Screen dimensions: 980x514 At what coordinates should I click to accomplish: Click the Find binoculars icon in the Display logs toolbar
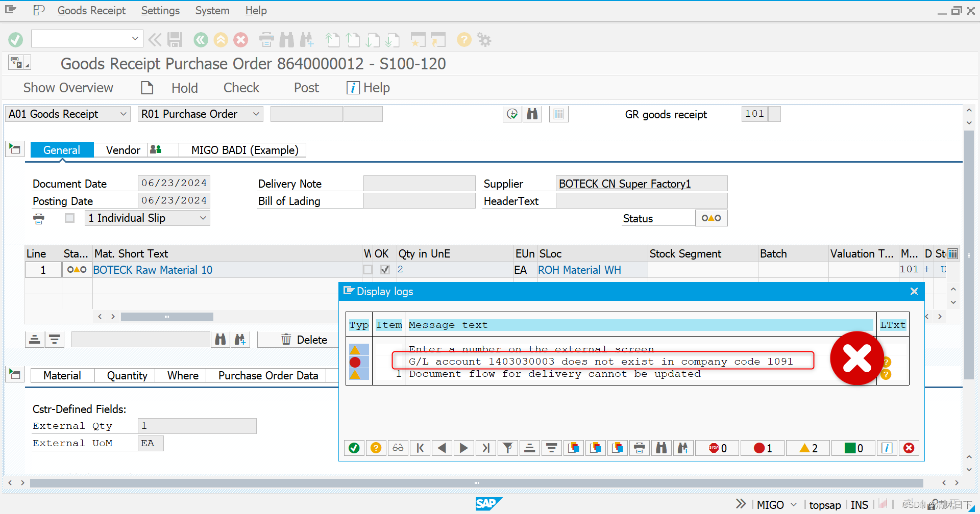click(x=661, y=448)
